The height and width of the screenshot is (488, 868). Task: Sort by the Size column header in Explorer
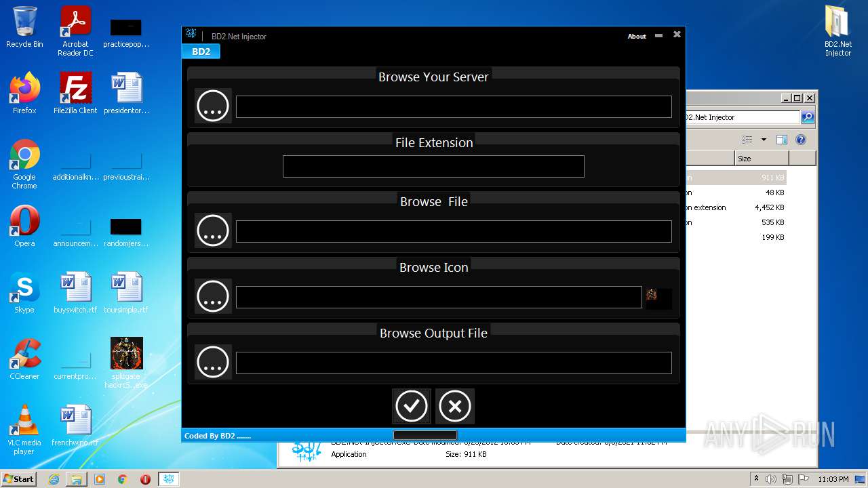pyautogui.click(x=762, y=158)
